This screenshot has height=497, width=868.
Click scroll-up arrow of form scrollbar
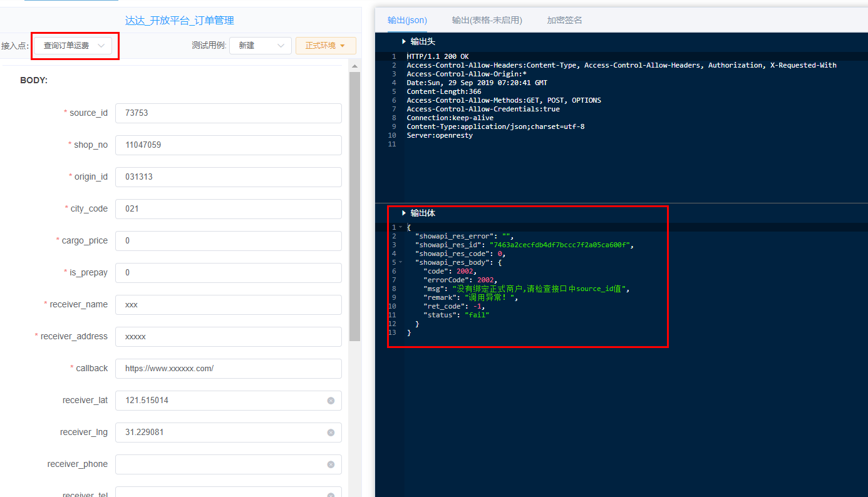354,66
